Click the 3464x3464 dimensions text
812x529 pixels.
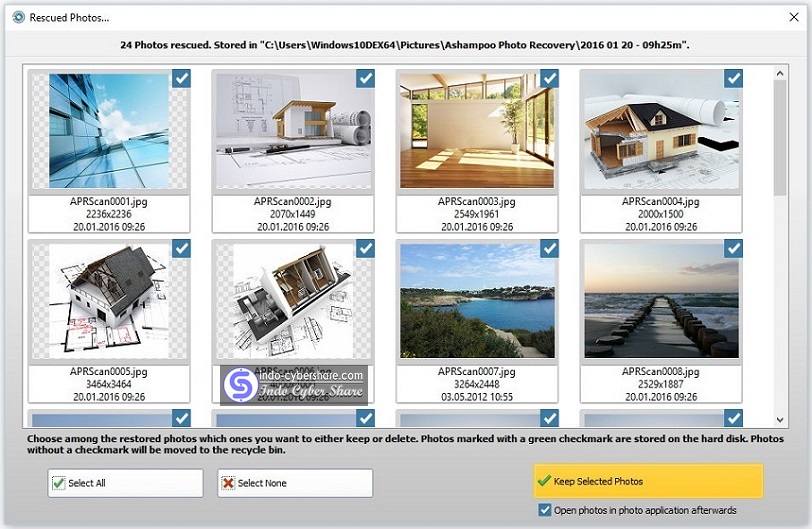pos(109,385)
